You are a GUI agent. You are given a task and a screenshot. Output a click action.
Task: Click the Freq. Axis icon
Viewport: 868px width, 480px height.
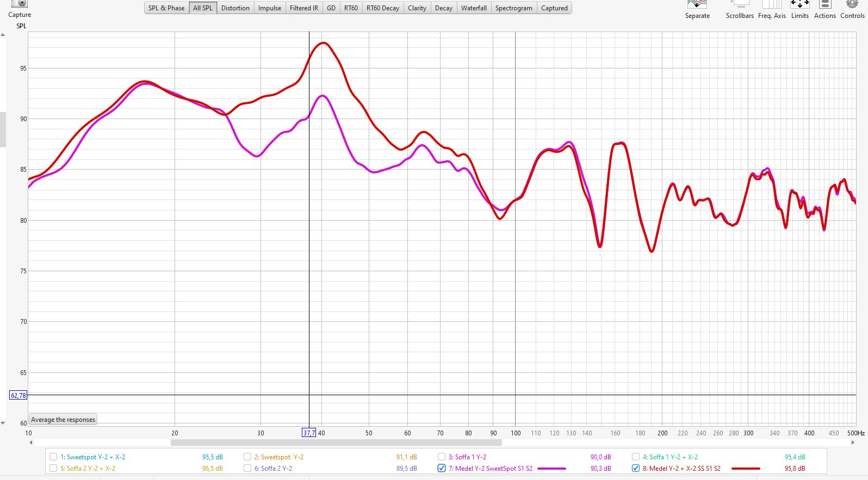(771, 4)
